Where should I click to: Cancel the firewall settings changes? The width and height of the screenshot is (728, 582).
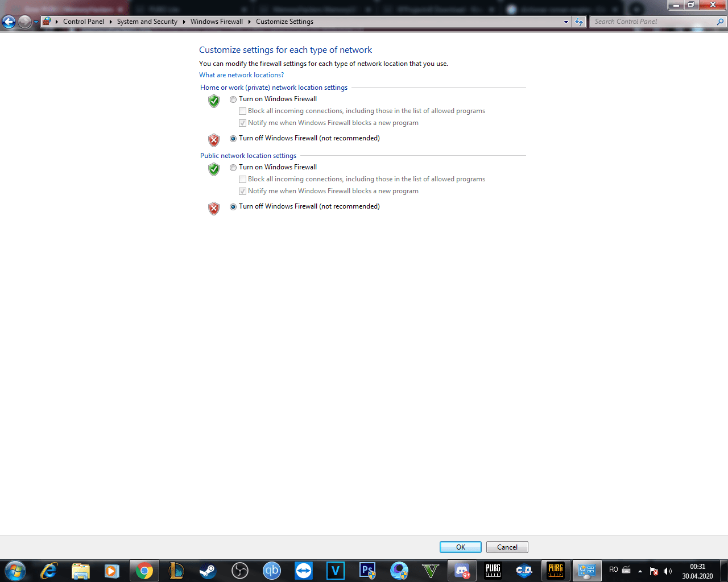tap(507, 547)
